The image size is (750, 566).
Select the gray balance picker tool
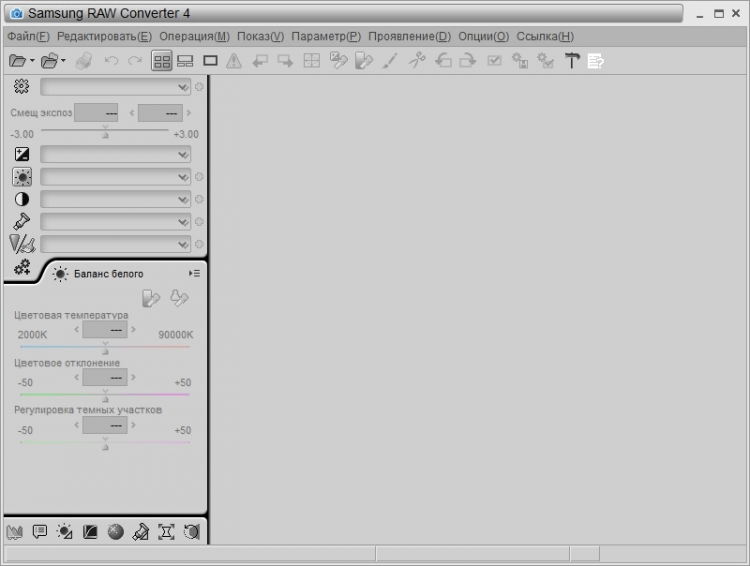coord(339,61)
